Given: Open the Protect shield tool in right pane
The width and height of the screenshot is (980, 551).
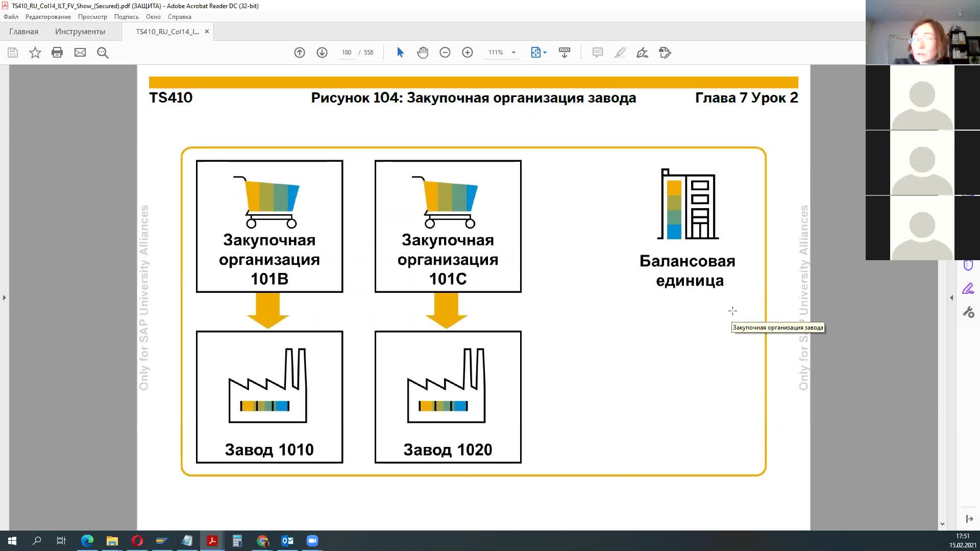Looking at the screenshot, I should (968, 265).
